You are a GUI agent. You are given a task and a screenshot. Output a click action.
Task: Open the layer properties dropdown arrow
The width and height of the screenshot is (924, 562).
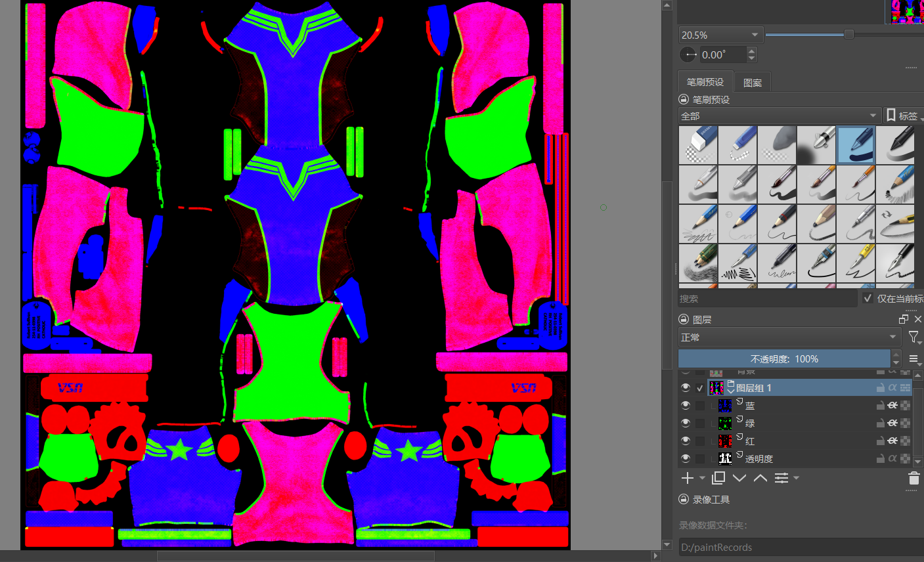796,478
